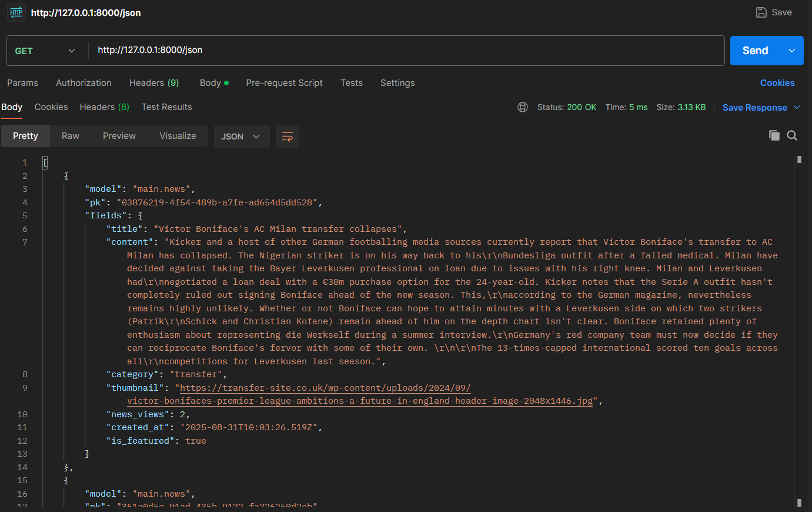This screenshot has width=812, height=512.
Task: Click the request URL input field
Action: (x=406, y=51)
